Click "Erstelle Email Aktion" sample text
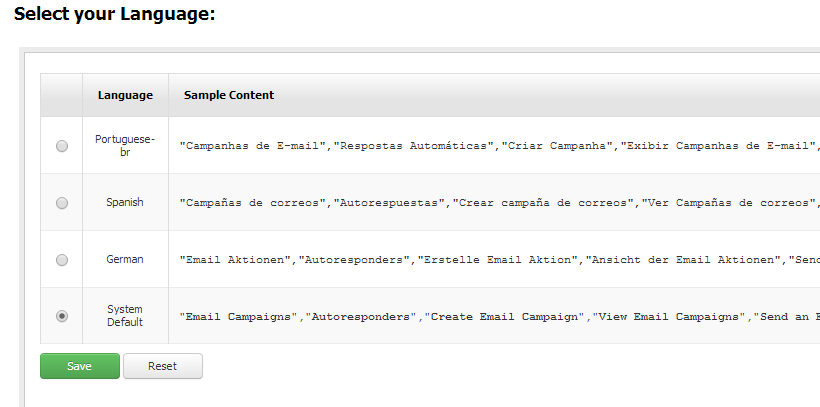820x407 pixels. pyautogui.click(x=497, y=259)
